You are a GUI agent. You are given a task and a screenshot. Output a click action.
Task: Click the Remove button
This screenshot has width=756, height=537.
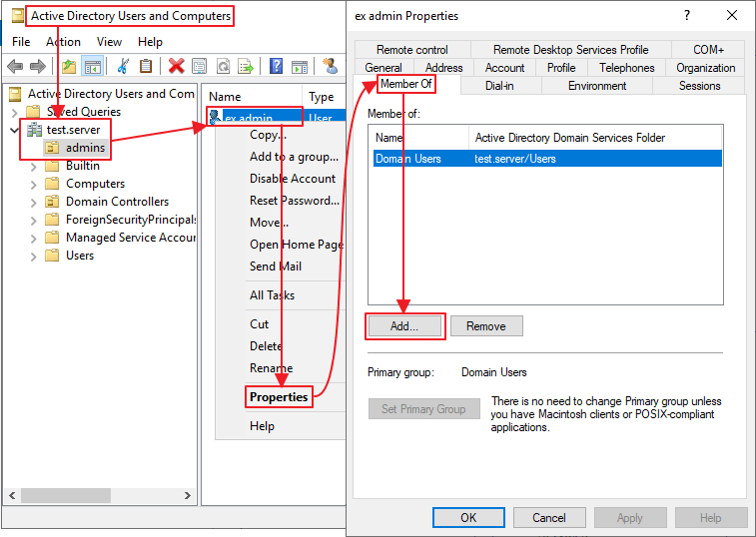coord(486,326)
